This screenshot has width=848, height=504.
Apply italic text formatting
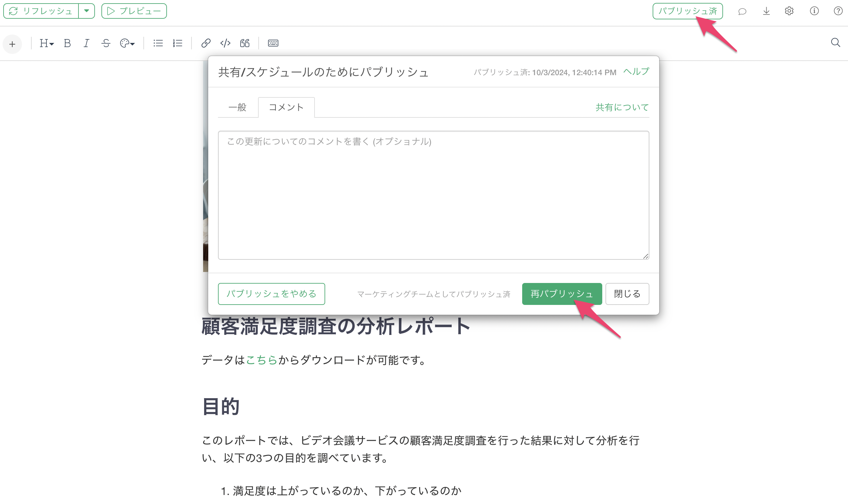click(86, 43)
